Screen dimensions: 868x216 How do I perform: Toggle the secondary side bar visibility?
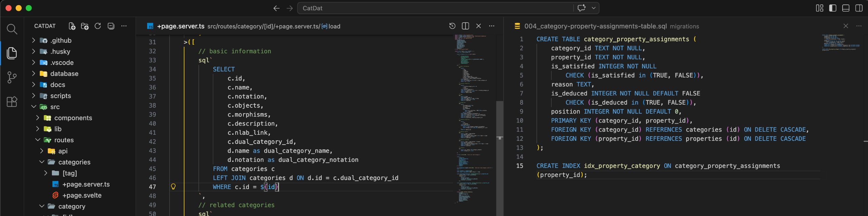pos(859,8)
